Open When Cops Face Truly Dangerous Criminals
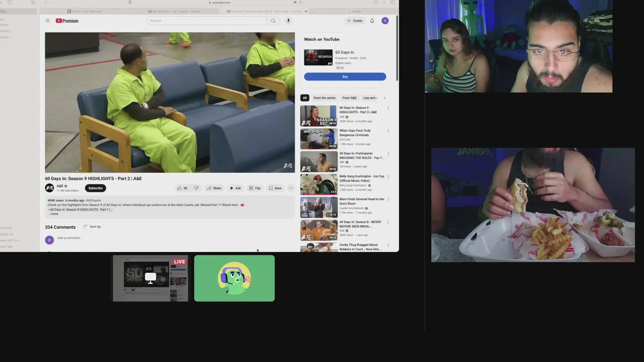Viewport: 644px width, 362px height. pyautogui.click(x=318, y=139)
